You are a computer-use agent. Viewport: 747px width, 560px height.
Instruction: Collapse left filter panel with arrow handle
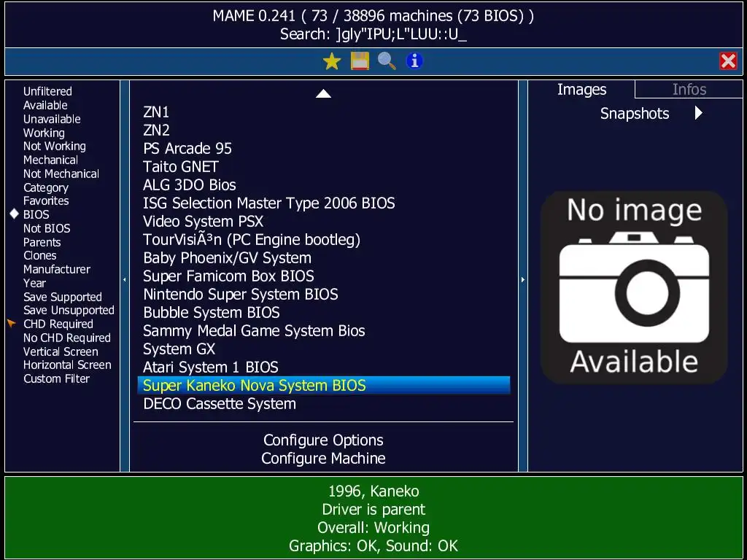tap(125, 279)
